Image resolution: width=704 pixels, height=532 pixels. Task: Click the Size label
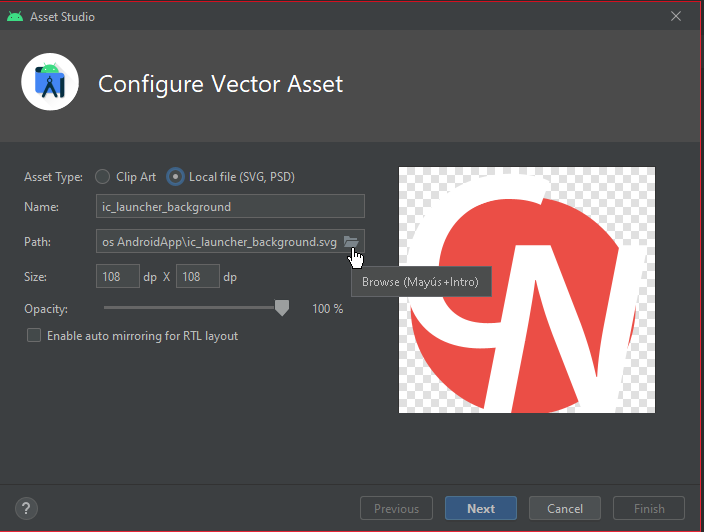(x=35, y=277)
